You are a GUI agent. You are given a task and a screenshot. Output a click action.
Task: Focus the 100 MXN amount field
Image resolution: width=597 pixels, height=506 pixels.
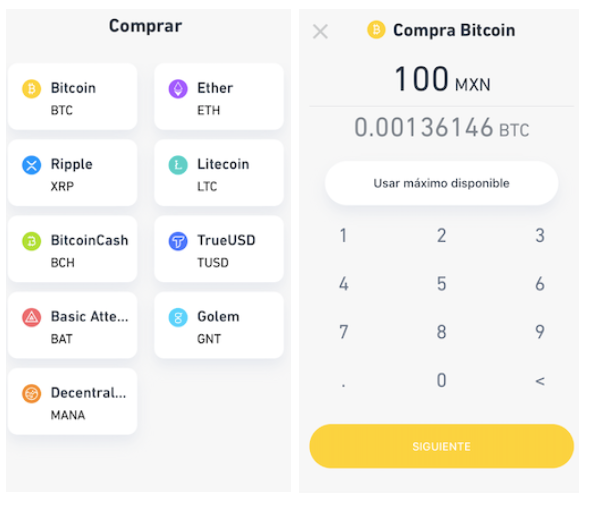(x=442, y=79)
